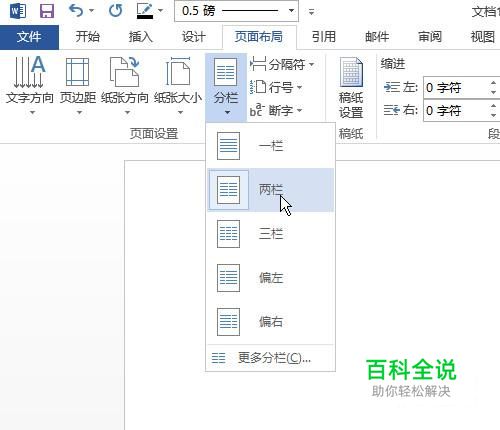
Task: Select the 页面布局 tab
Action: tap(259, 37)
